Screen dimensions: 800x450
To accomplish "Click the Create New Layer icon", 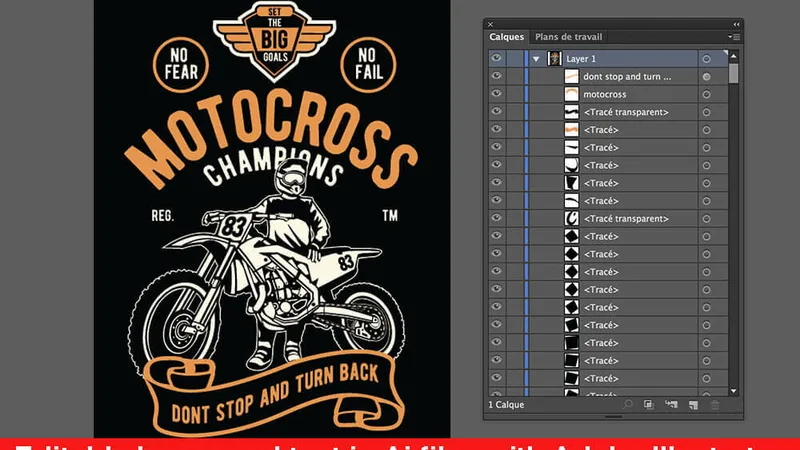I will (x=693, y=405).
